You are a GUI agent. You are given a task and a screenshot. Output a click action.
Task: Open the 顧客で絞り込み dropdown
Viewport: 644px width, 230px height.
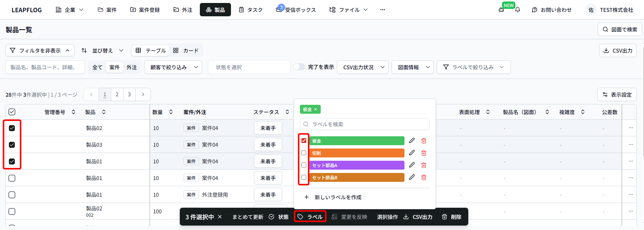pos(173,67)
